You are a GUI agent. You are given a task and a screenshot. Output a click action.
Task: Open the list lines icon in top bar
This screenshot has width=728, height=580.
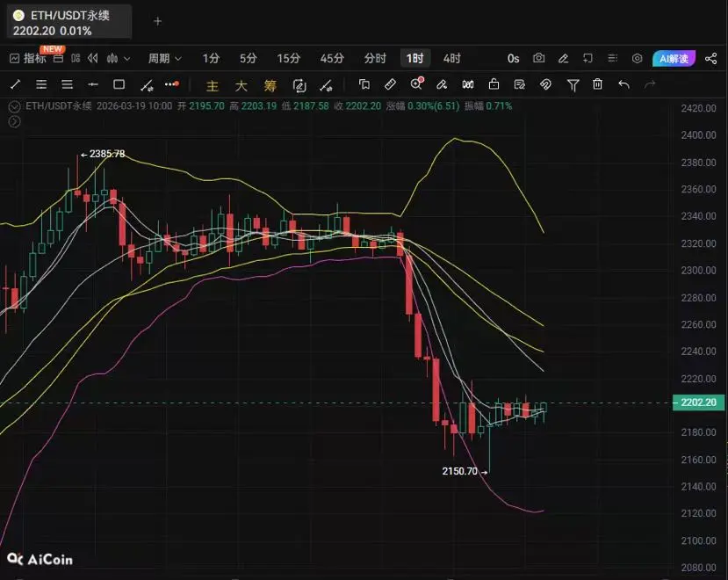point(612,58)
